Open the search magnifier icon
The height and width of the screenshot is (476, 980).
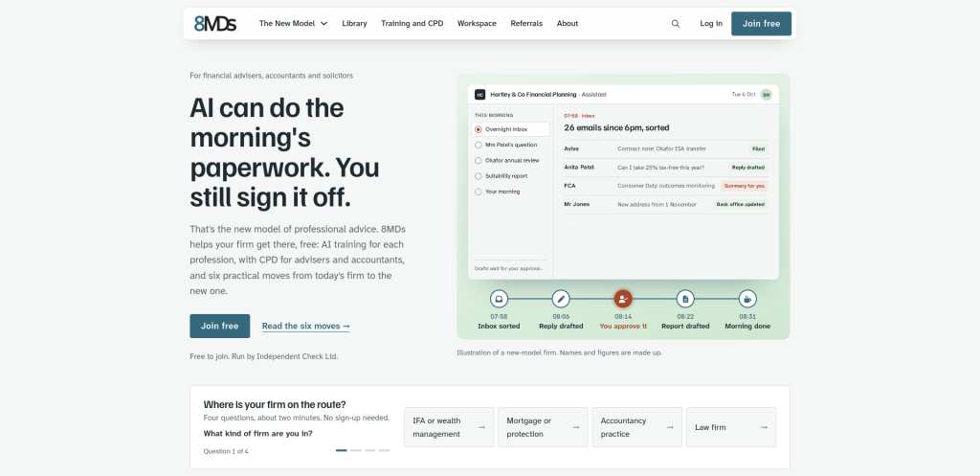pos(676,24)
